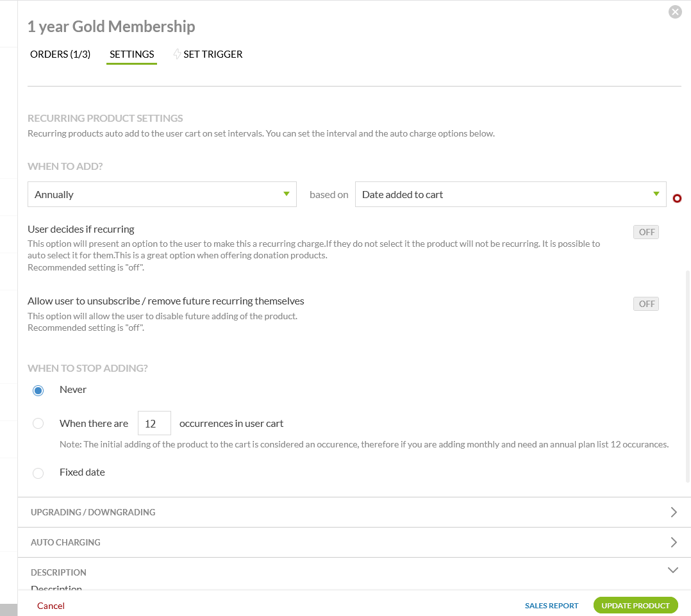Open the Settings tab

coord(132,54)
